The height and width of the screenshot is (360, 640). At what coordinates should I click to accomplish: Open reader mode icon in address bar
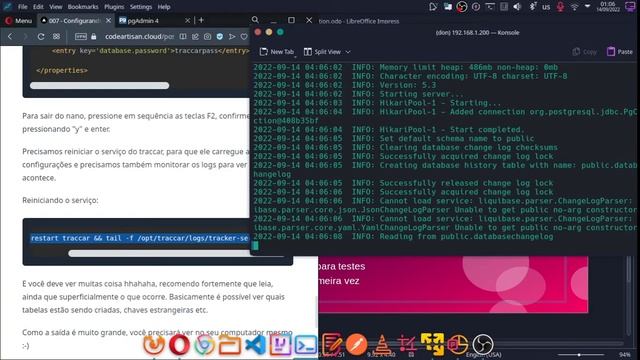[x=183, y=36]
